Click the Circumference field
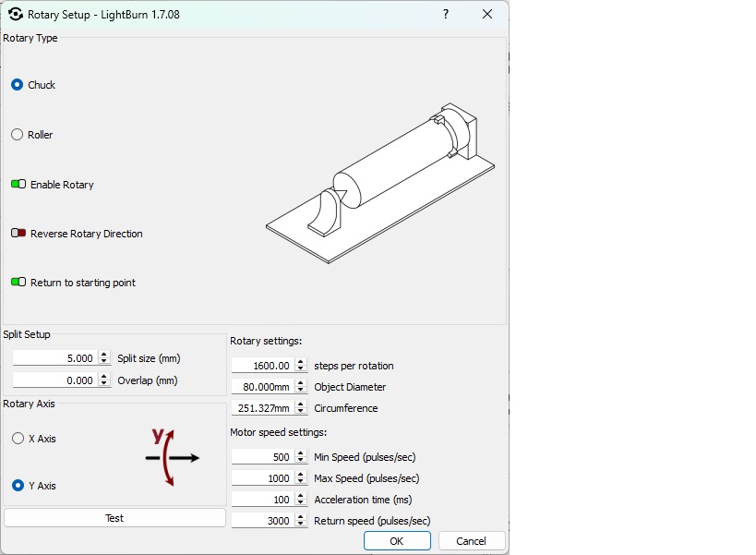 coord(263,408)
